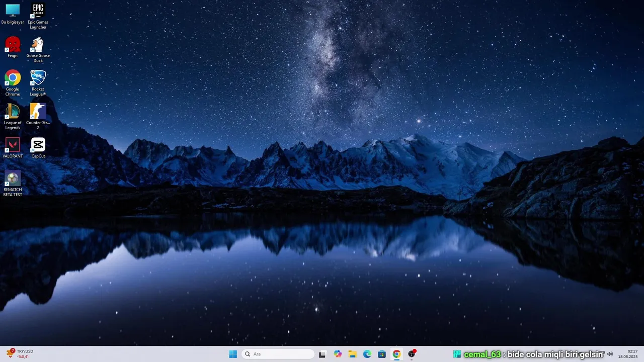644x362 pixels.
Task: Open the TRY/USD currency widget
Action: (x=20, y=354)
